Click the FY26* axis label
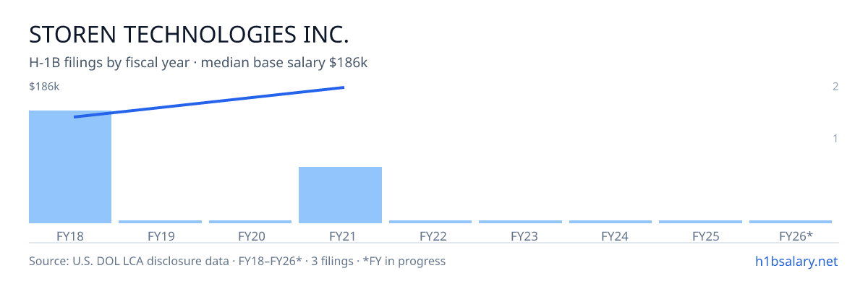 tap(796, 236)
